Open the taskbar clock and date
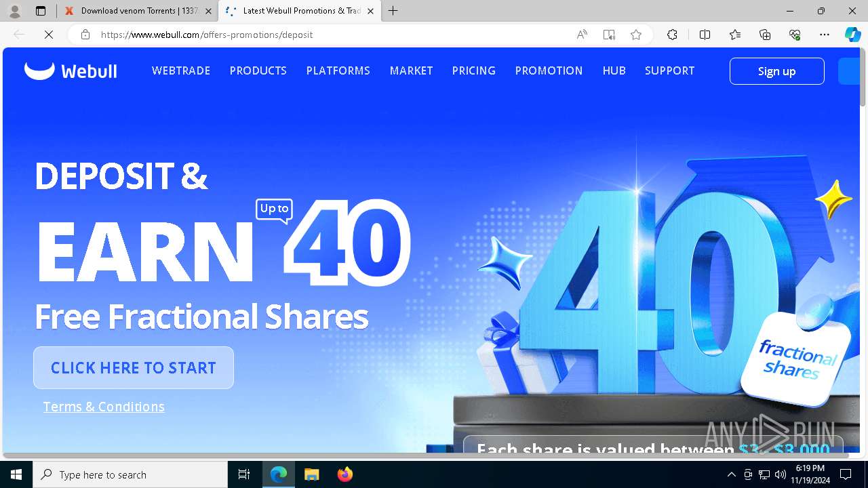 [x=810, y=474]
